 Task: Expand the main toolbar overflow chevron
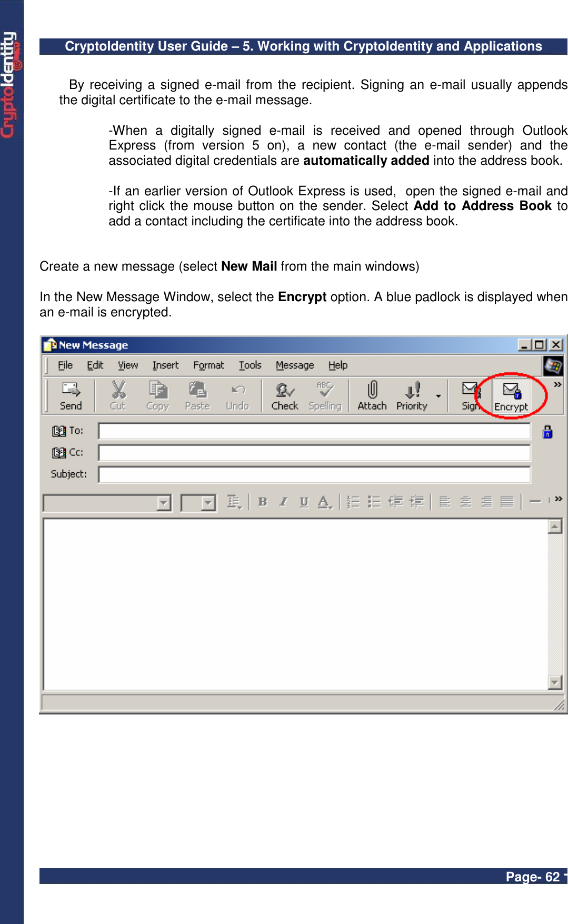557,385
